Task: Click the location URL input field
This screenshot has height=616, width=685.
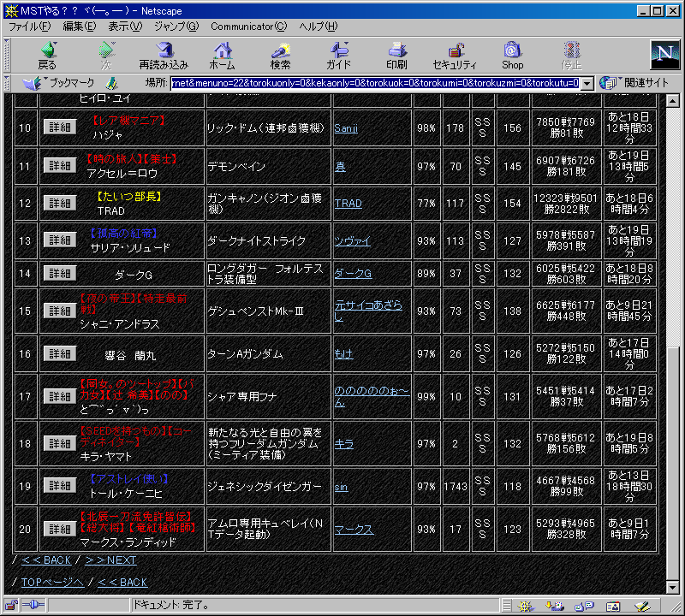Action: 376,83
